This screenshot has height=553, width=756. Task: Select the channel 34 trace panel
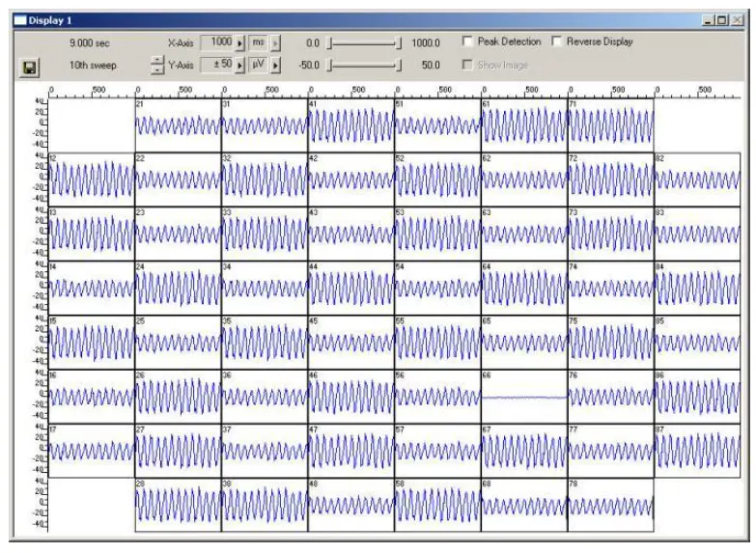(x=265, y=289)
